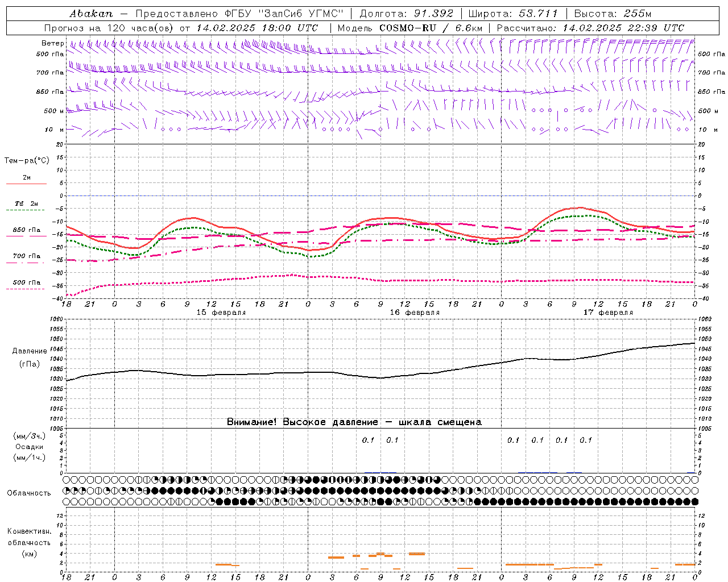Click the 'Abakan' station title

click(x=91, y=14)
